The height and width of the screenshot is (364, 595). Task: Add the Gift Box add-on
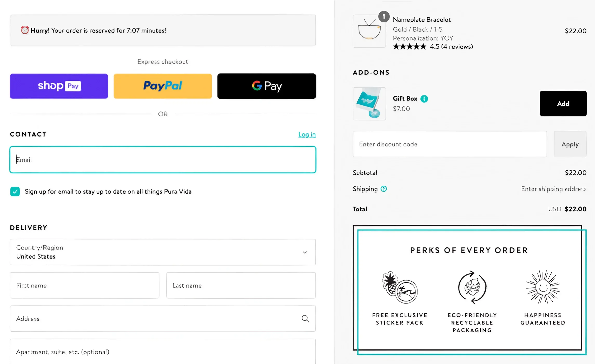(563, 104)
